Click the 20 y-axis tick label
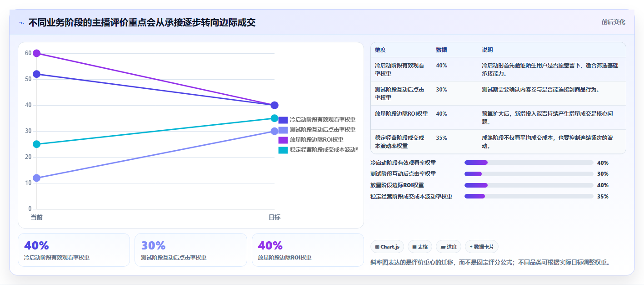644x285 pixels. (28, 157)
